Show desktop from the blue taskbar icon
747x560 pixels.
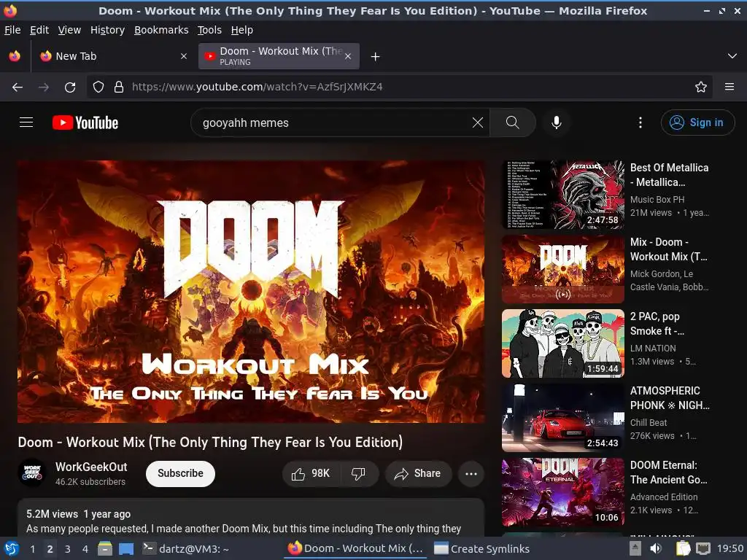(126, 549)
